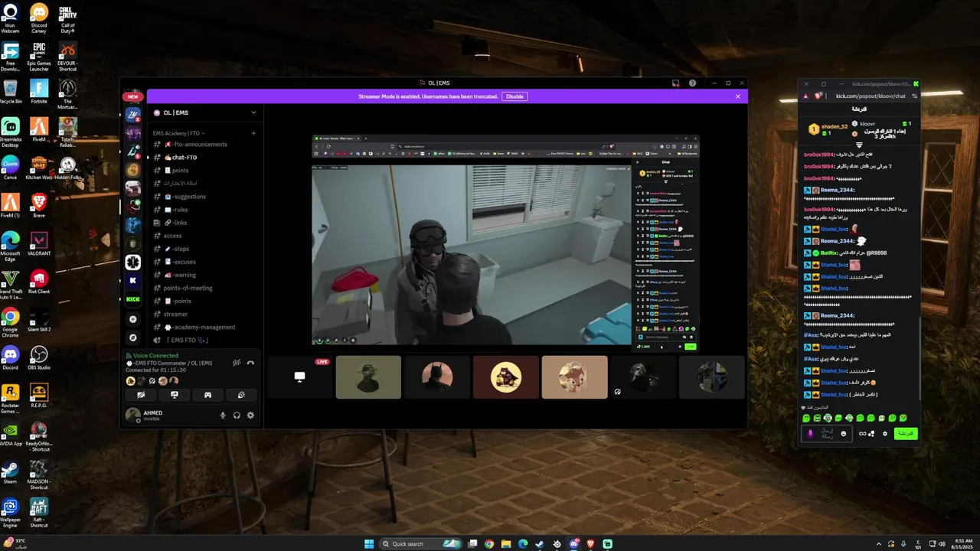Viewport: 980px width, 551px height.
Task: Deafen with the headphones icon
Action: tap(237, 416)
